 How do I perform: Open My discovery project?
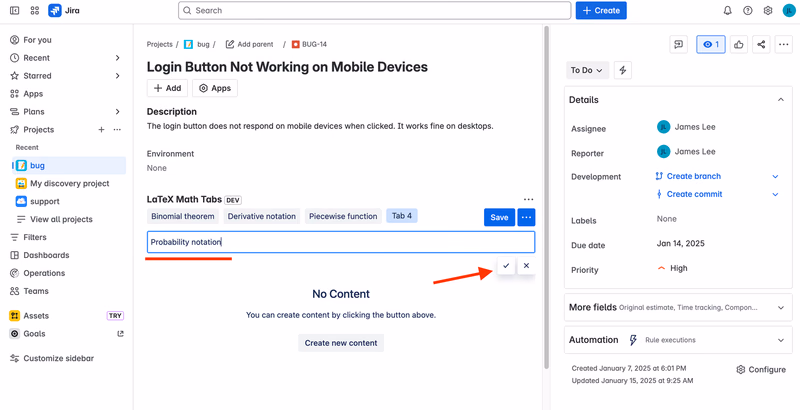click(x=69, y=183)
